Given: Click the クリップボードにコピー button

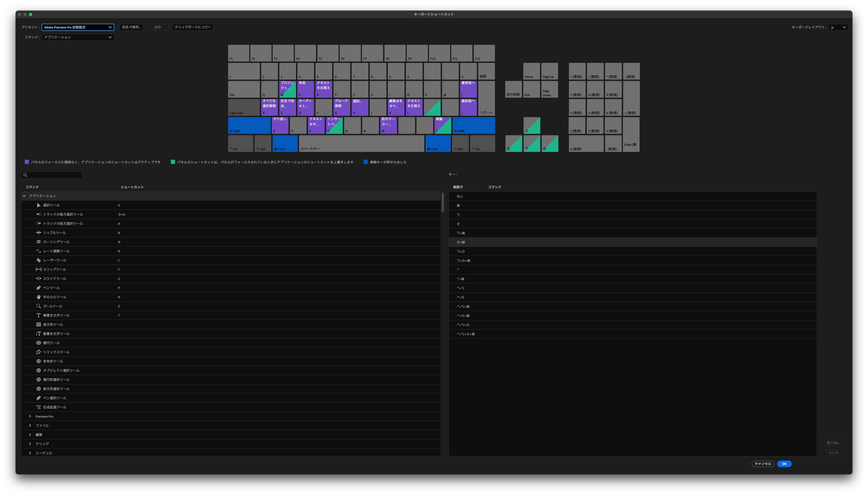Looking at the screenshot, I should click(192, 27).
